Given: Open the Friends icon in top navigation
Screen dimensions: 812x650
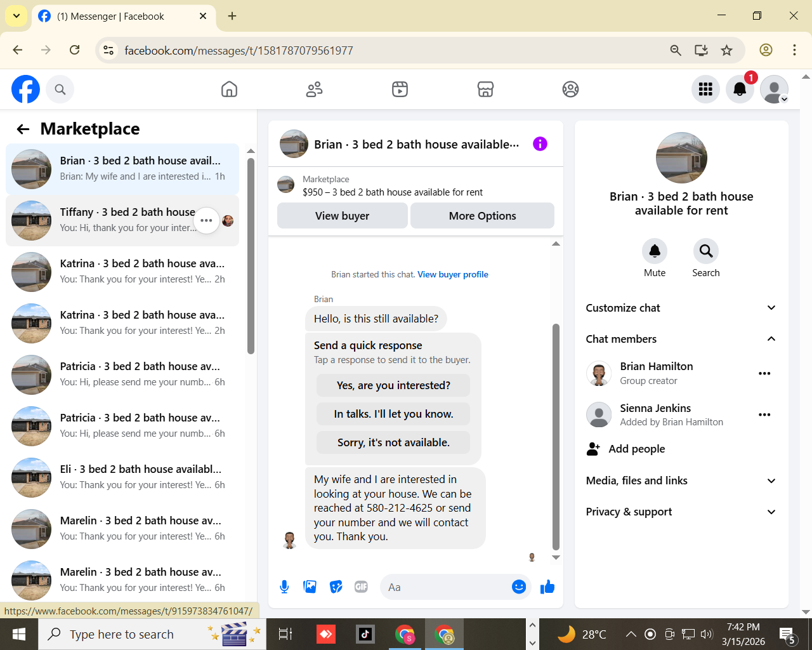Looking at the screenshot, I should (314, 90).
